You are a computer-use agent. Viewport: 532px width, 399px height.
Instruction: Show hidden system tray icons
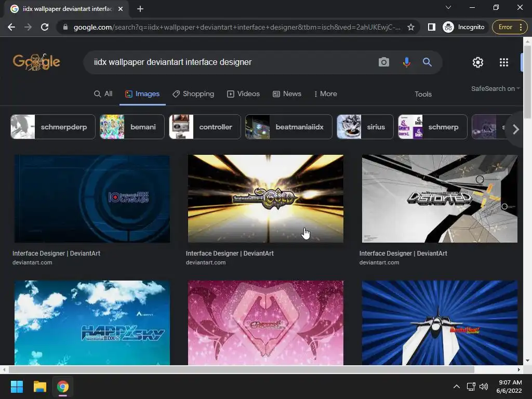coord(457,387)
